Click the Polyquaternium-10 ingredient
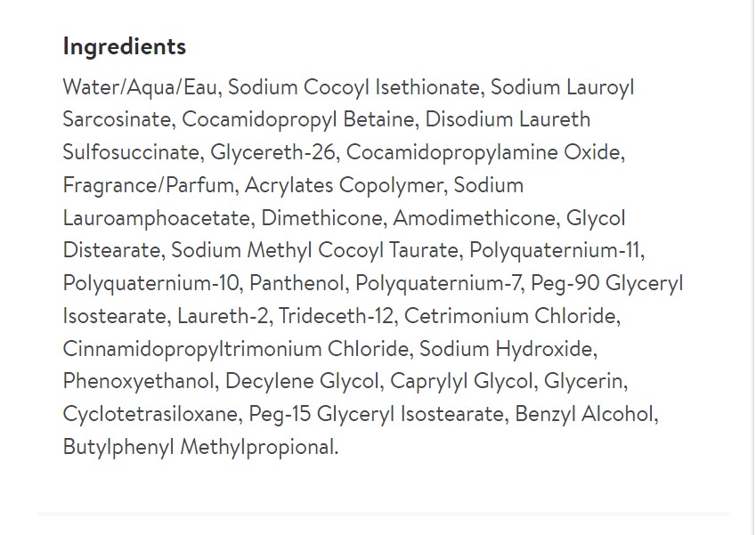The image size is (756, 535). click(x=150, y=283)
